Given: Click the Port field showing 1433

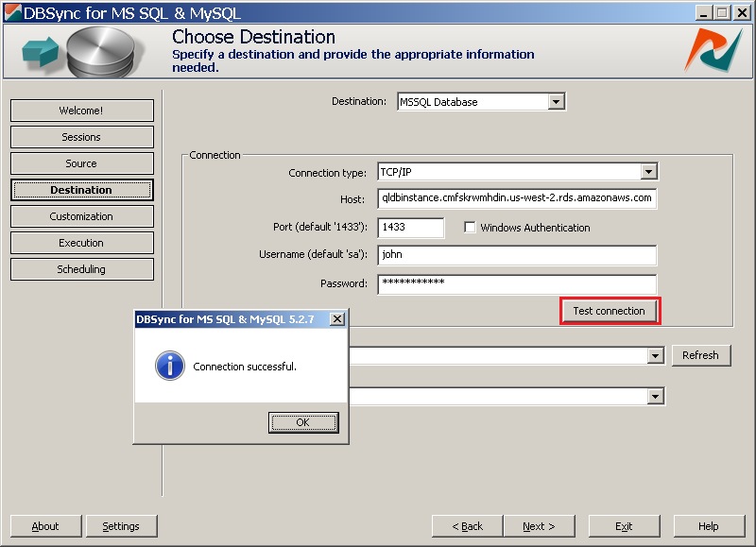Looking at the screenshot, I should 410,227.
